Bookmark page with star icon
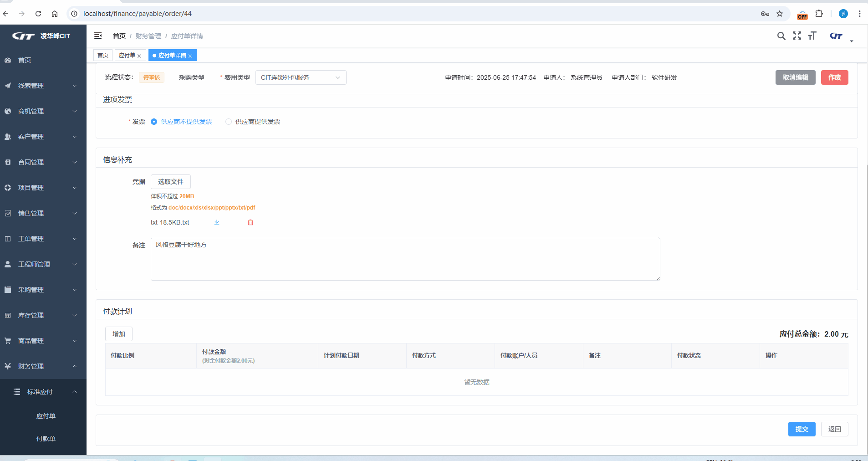The width and height of the screenshot is (868, 461). 780,14
